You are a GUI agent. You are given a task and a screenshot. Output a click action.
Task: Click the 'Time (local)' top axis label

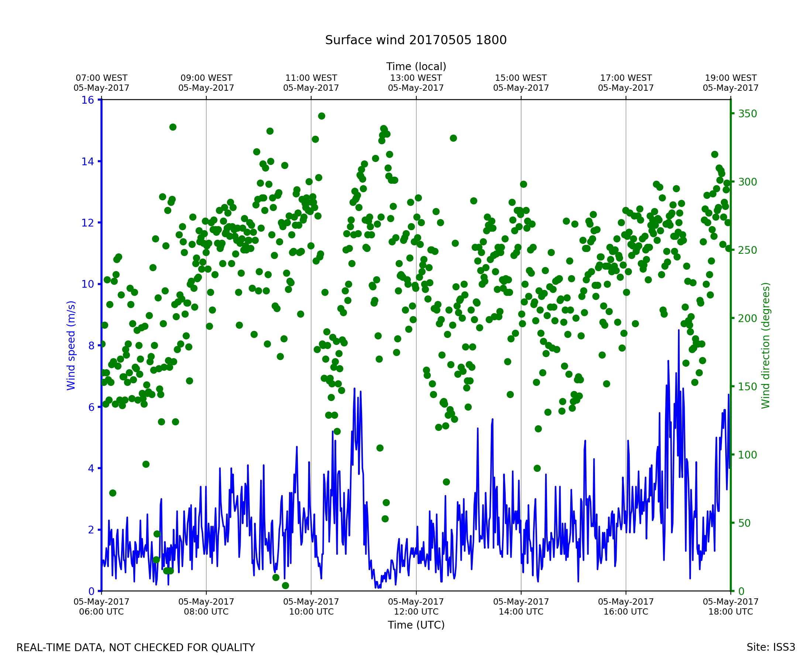416,66
